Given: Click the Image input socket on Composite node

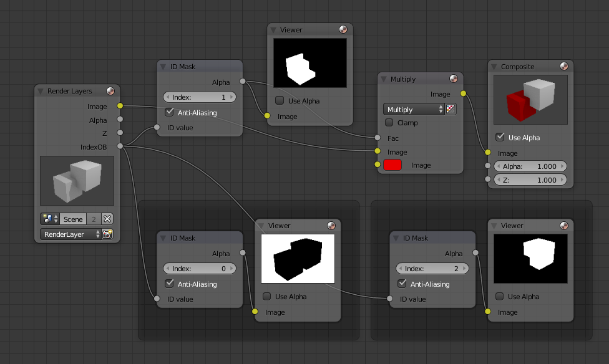Looking at the screenshot, I should [x=488, y=153].
